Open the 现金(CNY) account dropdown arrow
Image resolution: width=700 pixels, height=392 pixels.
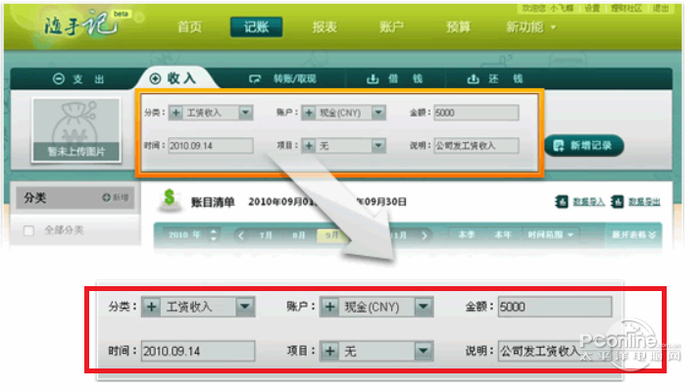click(x=379, y=113)
